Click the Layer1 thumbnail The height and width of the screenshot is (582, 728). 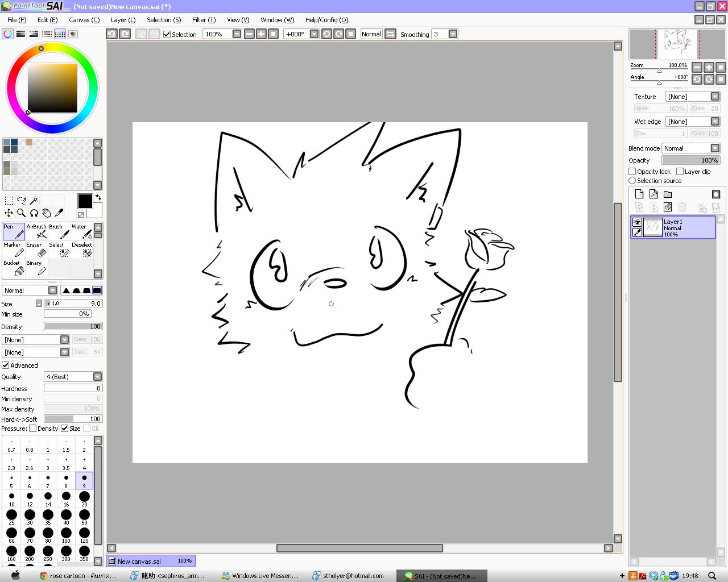pyautogui.click(x=652, y=227)
